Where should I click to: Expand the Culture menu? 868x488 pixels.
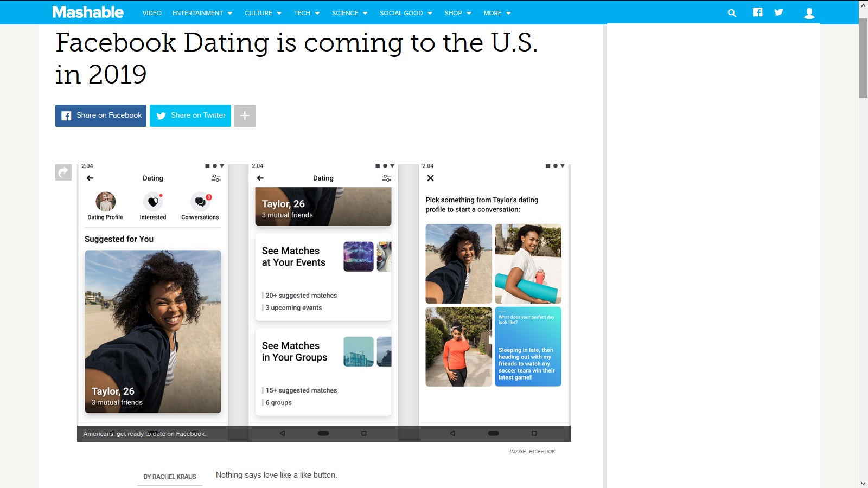click(x=263, y=13)
